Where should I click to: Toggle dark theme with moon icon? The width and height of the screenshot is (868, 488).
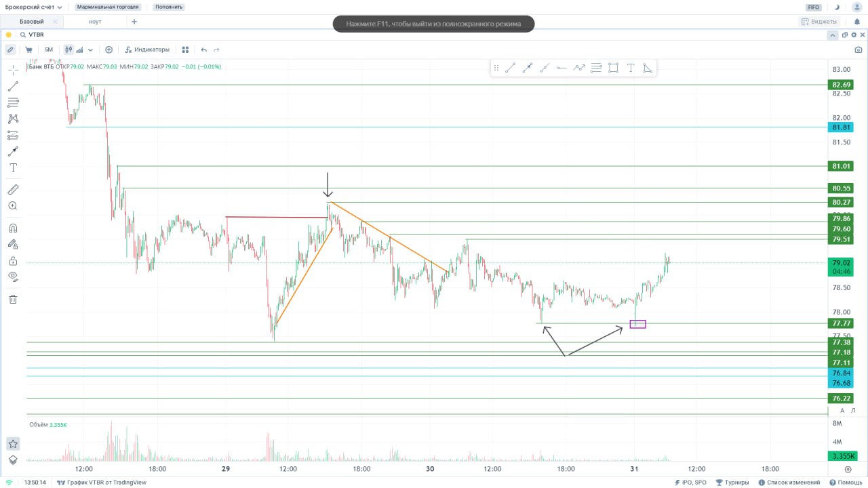(x=837, y=7)
